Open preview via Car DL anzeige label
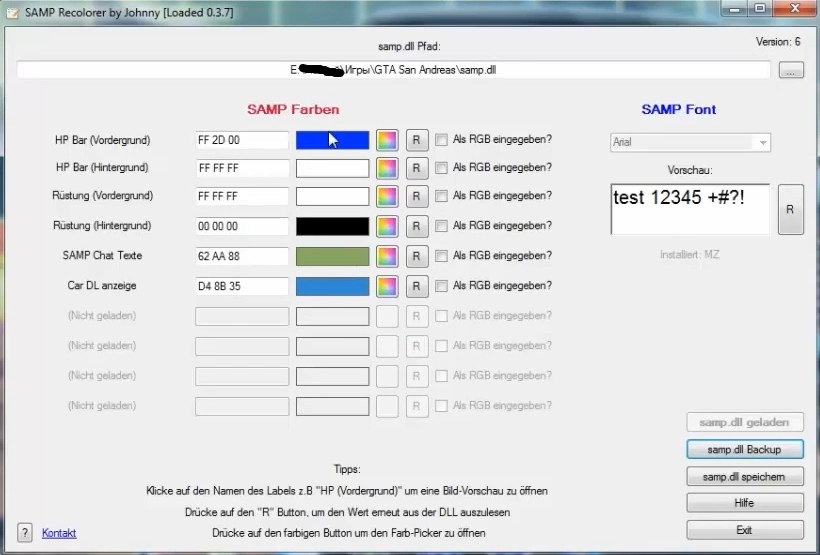Viewport: 820px width, 555px height. coord(102,286)
